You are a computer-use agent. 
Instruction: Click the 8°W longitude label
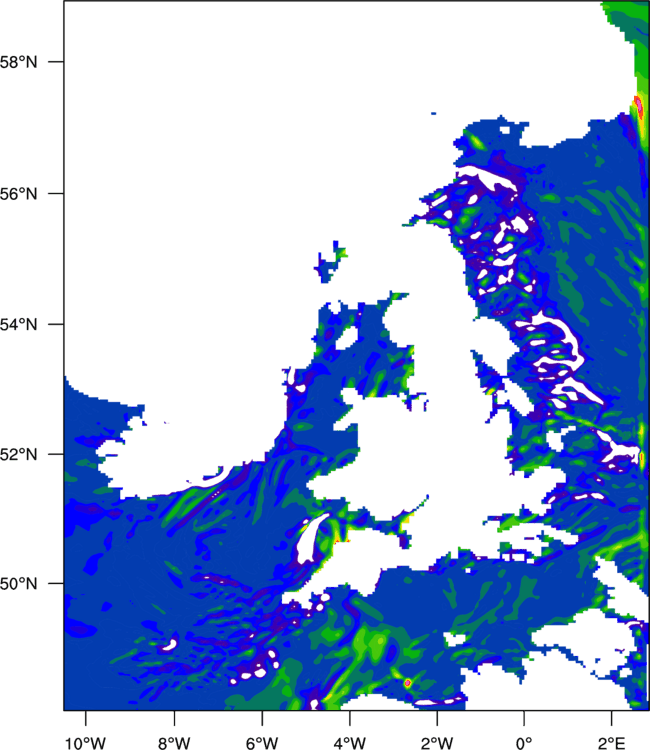[x=174, y=743]
